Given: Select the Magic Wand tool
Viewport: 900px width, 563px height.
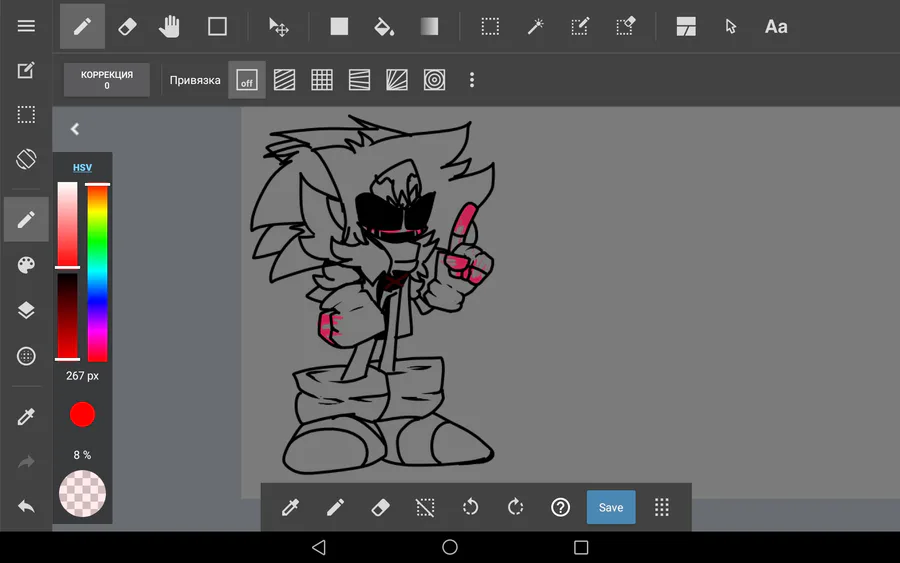Looking at the screenshot, I should 535,26.
